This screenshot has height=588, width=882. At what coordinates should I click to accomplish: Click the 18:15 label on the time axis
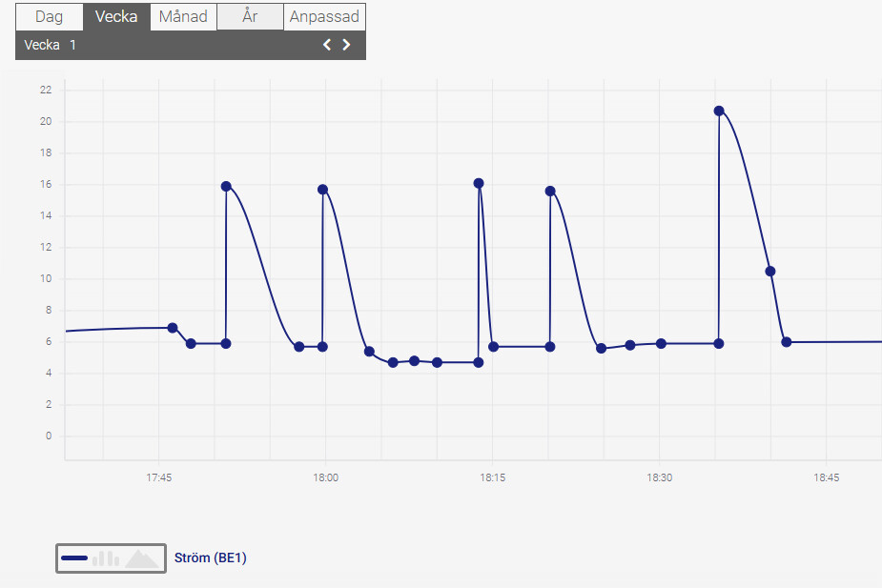coord(492,477)
